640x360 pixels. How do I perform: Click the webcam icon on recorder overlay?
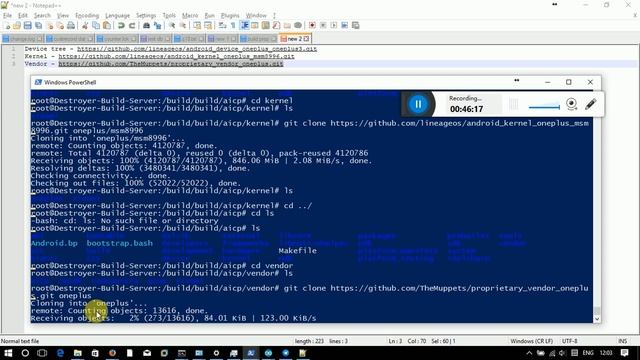tap(571, 104)
